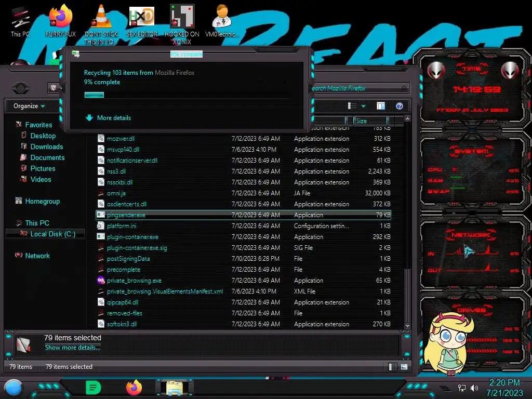The image size is (532, 399).
Task: Select the HxD SEX EDITOR desktop icon
Action: tap(142, 21)
